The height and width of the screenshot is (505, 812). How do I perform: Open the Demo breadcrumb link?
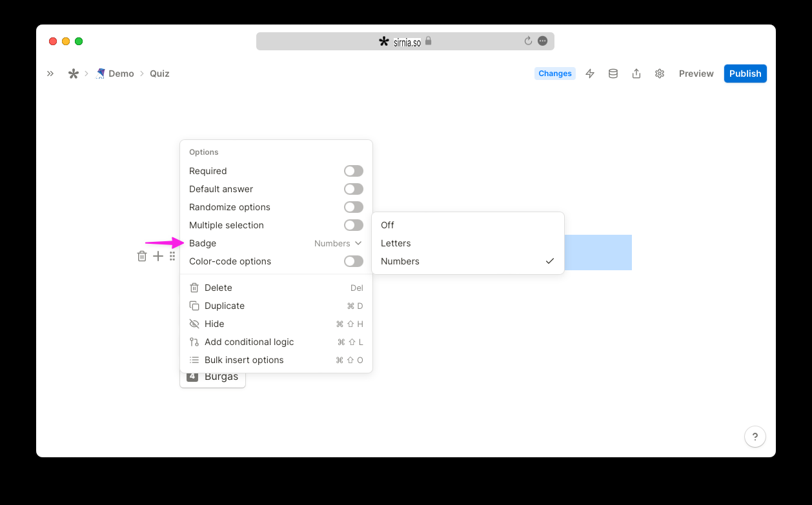pos(115,74)
